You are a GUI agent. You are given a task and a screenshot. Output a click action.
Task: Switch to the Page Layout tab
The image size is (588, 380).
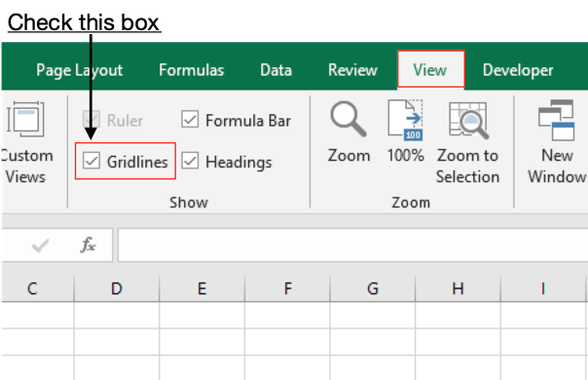point(79,70)
